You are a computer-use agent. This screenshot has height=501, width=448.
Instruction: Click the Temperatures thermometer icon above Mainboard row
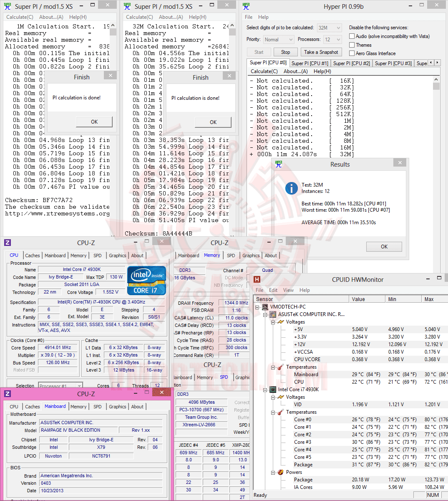click(x=280, y=367)
